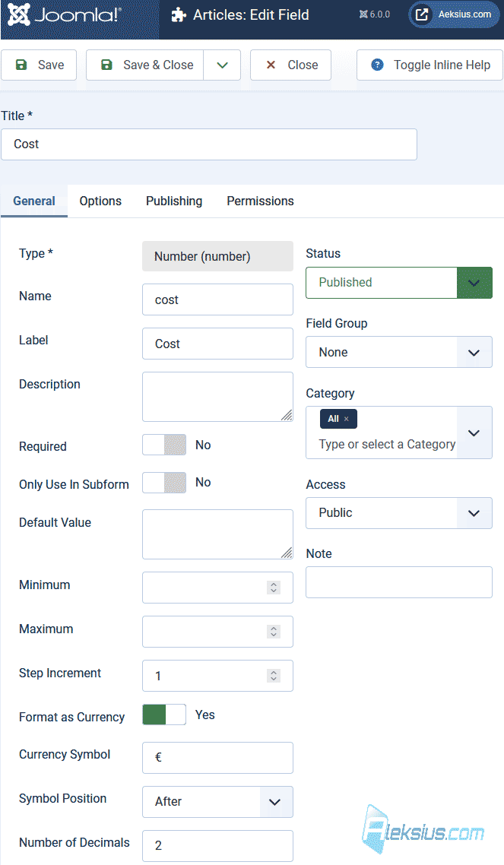
Task: Open site via the Aeksius.com external-link icon
Action: coord(422,14)
